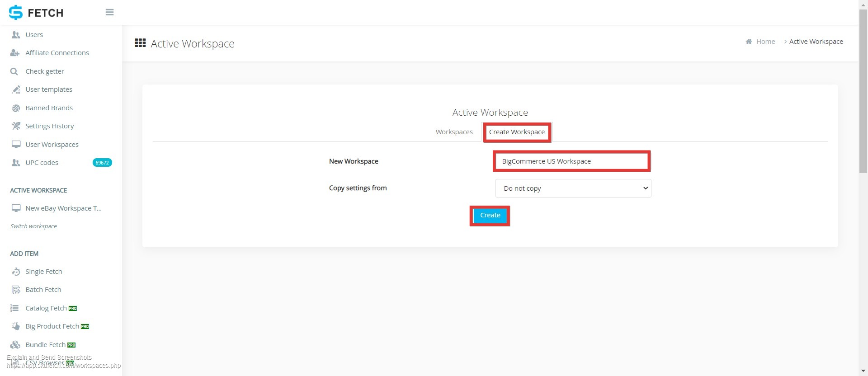Click the Home breadcrumb link

tap(765, 42)
